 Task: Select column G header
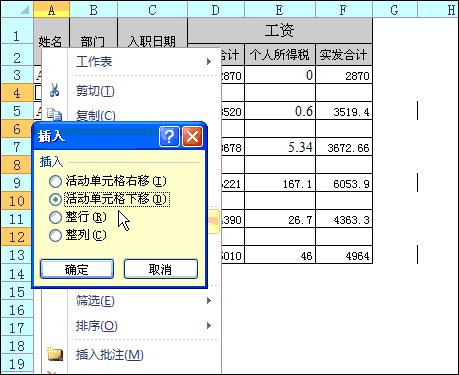pos(395,9)
